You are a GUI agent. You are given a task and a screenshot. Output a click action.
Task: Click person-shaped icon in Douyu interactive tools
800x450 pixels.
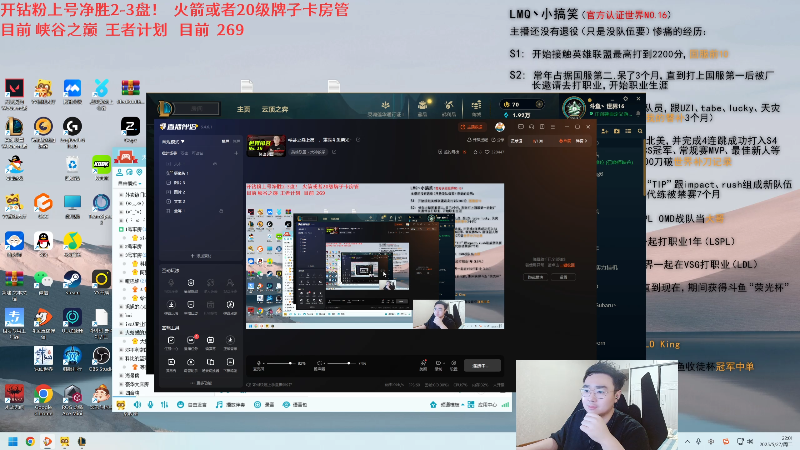[230, 283]
